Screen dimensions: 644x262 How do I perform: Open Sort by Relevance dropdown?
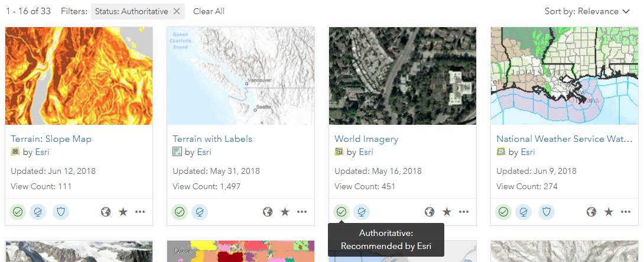pos(587,11)
